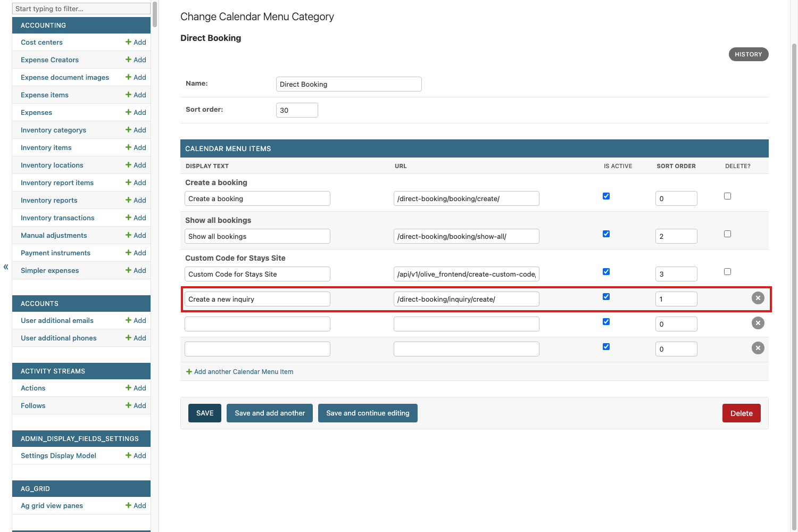Image resolution: width=798 pixels, height=532 pixels.
Task: Add a new User additional email
Action: [x=136, y=320]
